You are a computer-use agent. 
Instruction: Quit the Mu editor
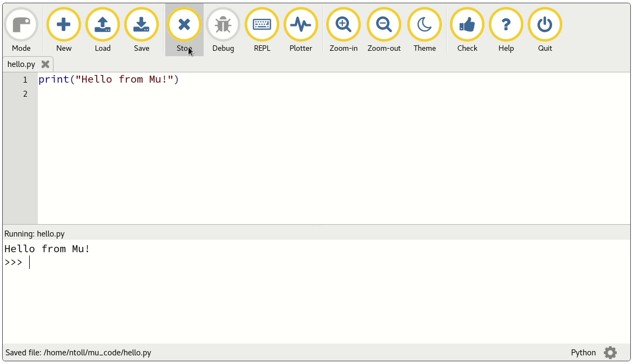point(545,25)
